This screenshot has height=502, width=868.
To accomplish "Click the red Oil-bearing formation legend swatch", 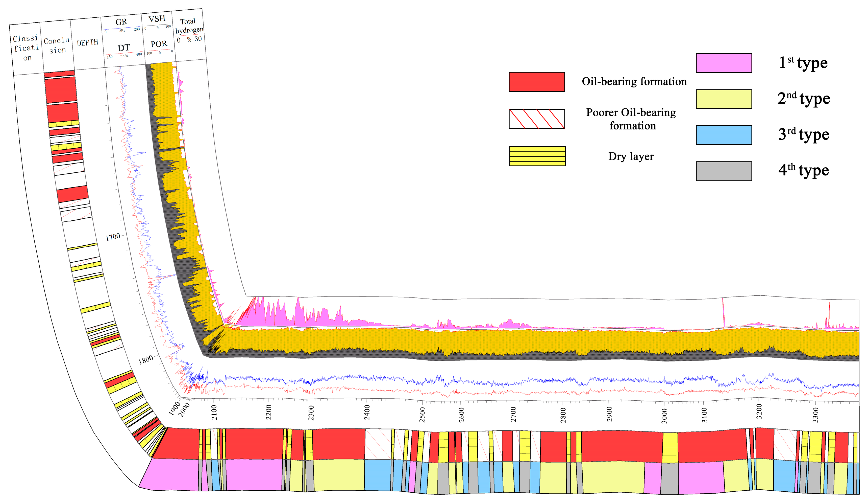I will 537,82.
